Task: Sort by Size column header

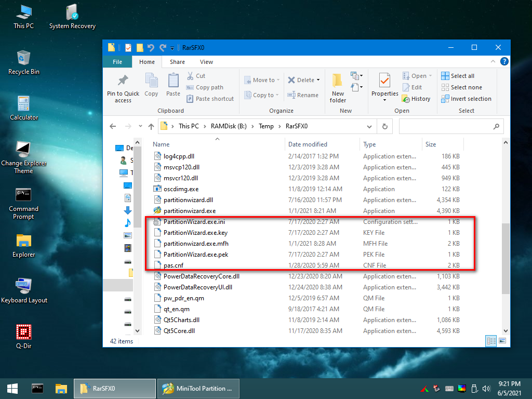Action: [x=443, y=144]
